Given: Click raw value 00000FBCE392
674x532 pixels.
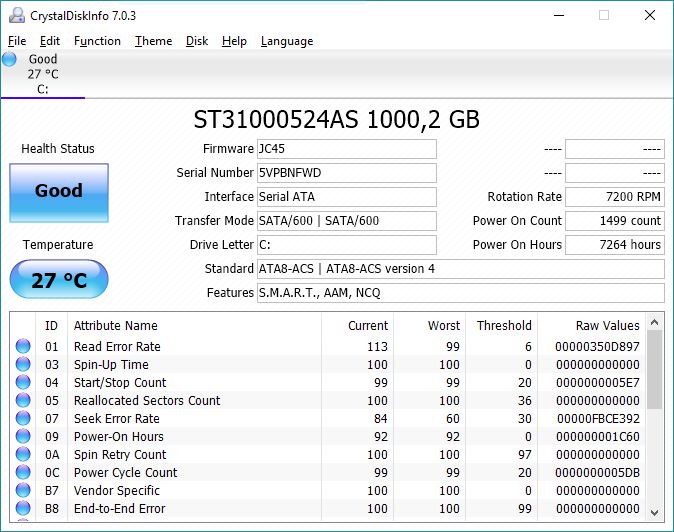Looking at the screenshot, I should coord(598,419).
